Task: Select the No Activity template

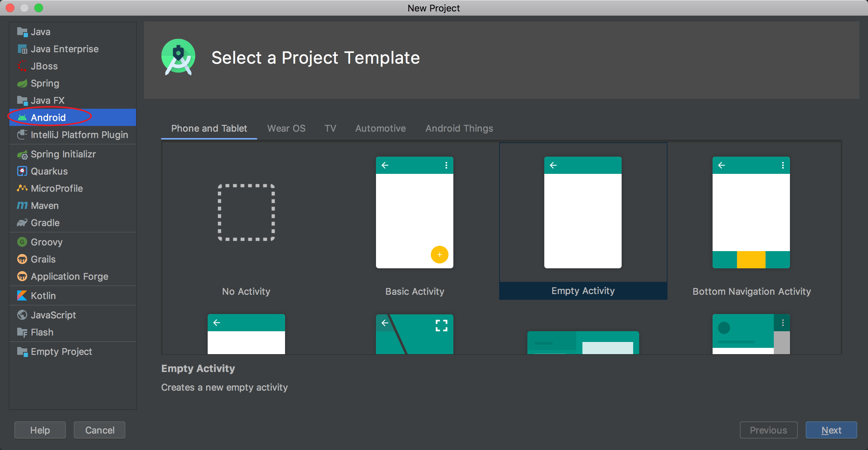Action: pos(246,222)
